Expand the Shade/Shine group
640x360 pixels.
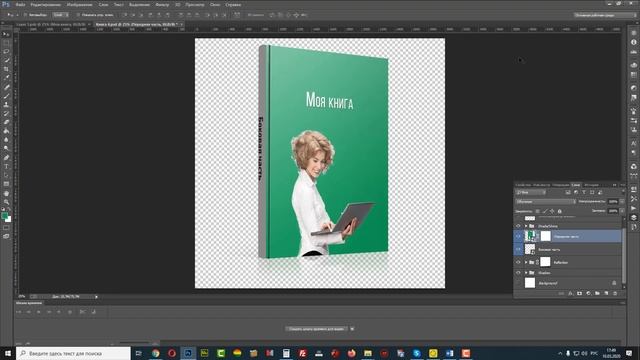526,226
